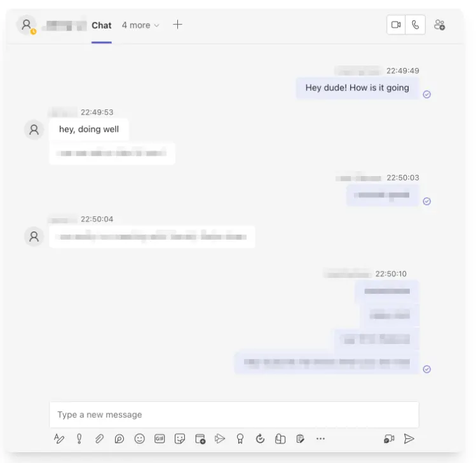Image resolution: width=476 pixels, height=463 pixels.
Task: Switch to the Chat tab
Action: (102, 25)
